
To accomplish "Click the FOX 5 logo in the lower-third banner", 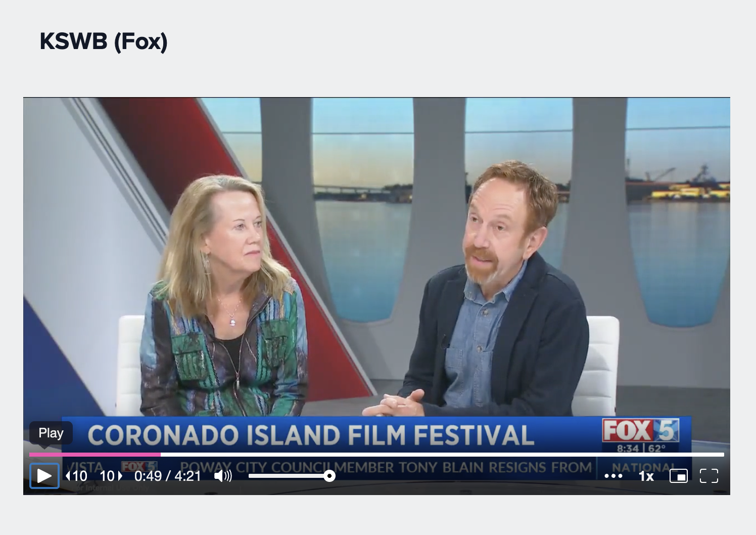I will 640,431.
